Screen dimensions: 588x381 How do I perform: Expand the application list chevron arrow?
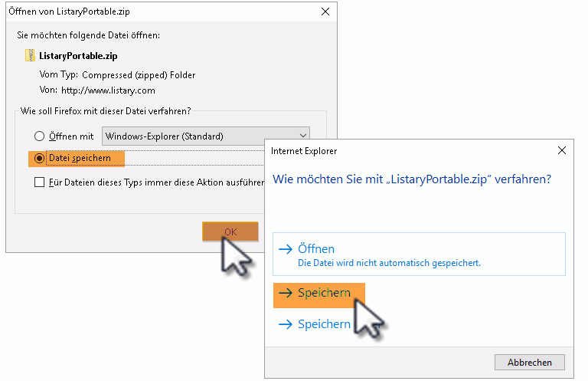coord(303,136)
